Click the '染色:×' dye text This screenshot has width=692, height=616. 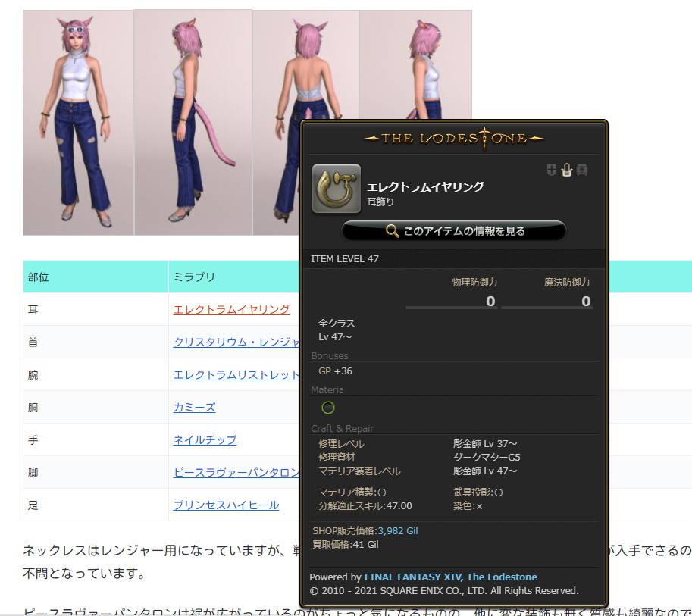(468, 505)
